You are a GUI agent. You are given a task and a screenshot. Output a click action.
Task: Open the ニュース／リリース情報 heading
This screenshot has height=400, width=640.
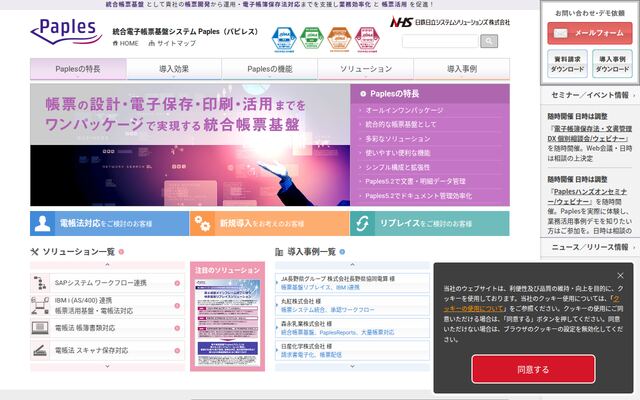[x=590, y=247]
